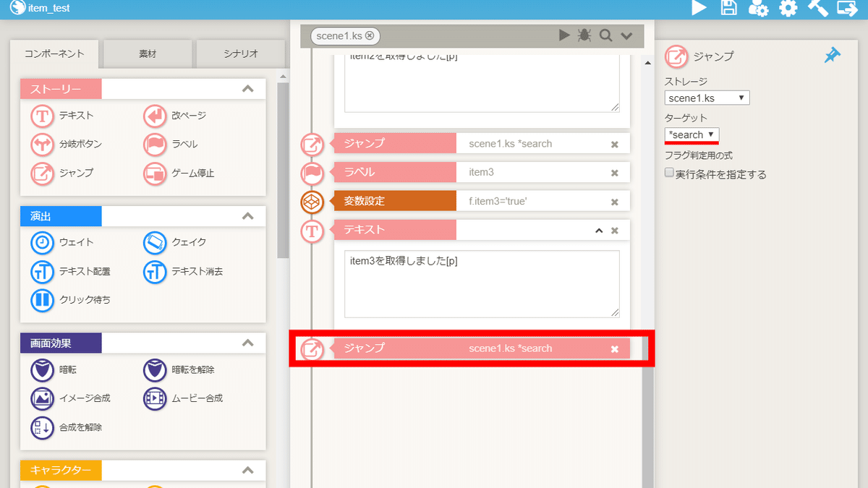Open character management icon in top bar
868x488 pixels.
758,8
